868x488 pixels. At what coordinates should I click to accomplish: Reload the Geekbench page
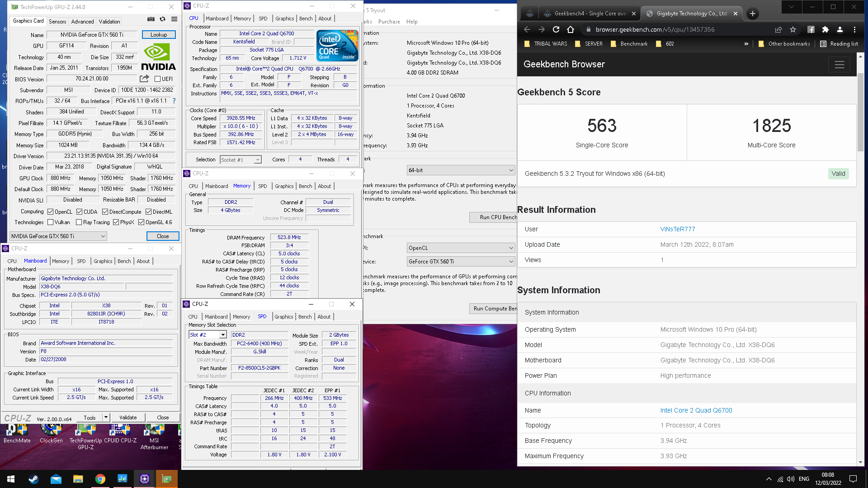pos(556,29)
